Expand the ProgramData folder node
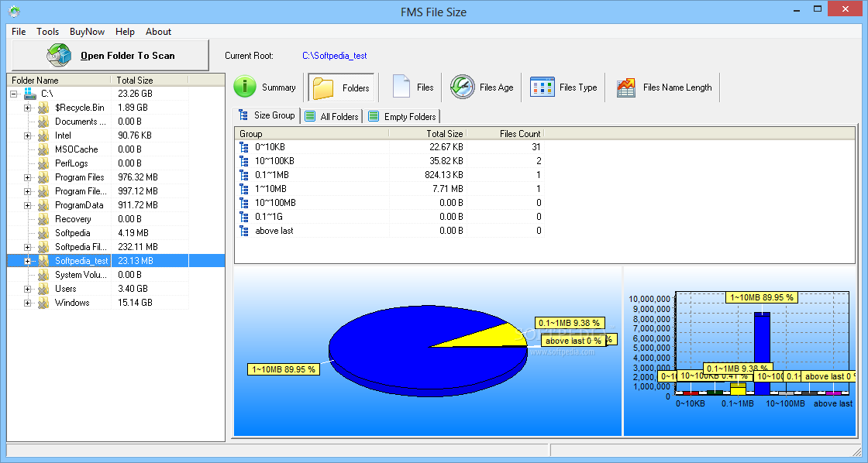The image size is (868, 463). tap(27, 205)
